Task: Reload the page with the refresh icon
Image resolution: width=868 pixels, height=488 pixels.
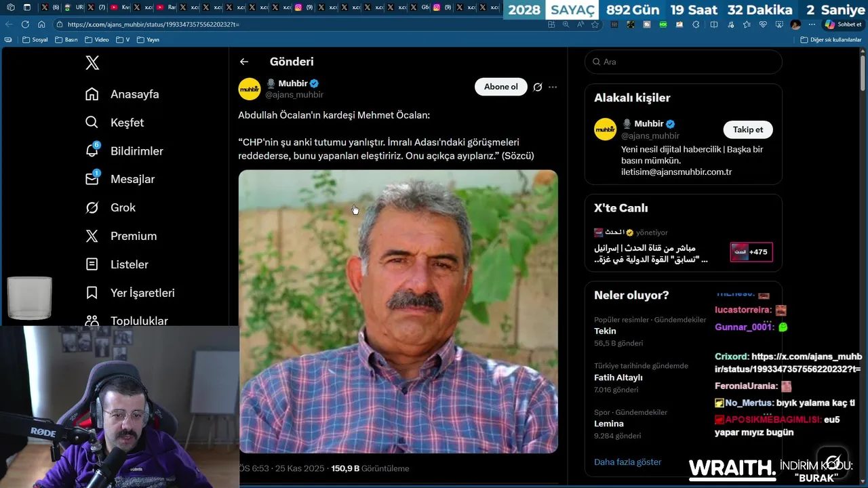Action: pyautogui.click(x=25, y=24)
